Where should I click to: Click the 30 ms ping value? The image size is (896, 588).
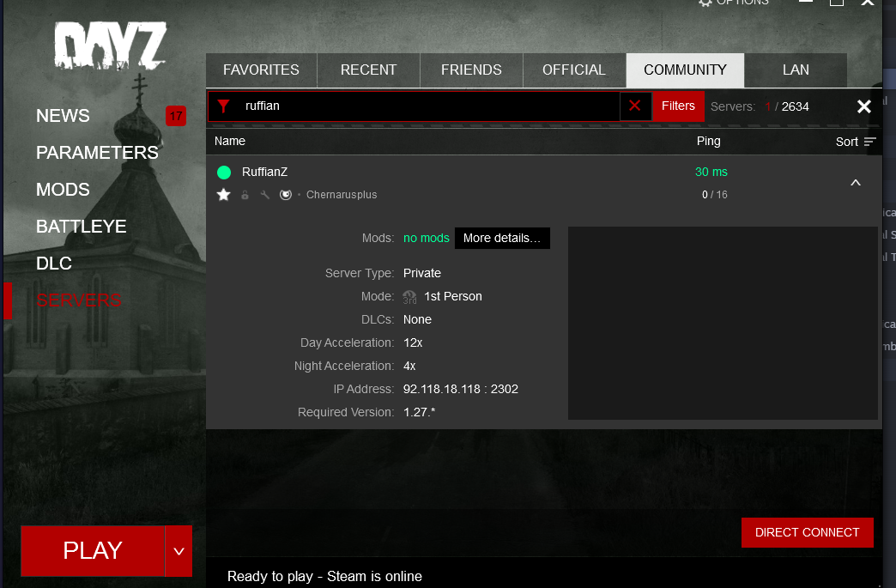[x=711, y=172]
